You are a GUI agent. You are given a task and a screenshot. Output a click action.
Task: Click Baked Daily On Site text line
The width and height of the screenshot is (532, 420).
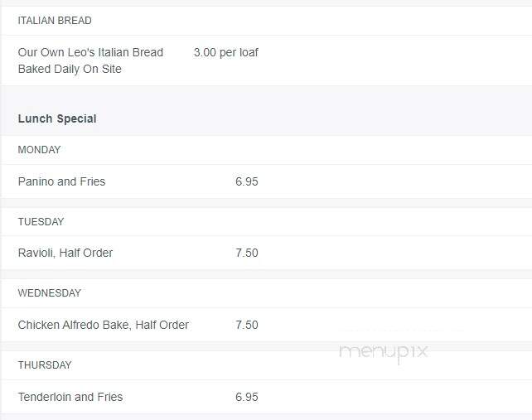tap(70, 69)
